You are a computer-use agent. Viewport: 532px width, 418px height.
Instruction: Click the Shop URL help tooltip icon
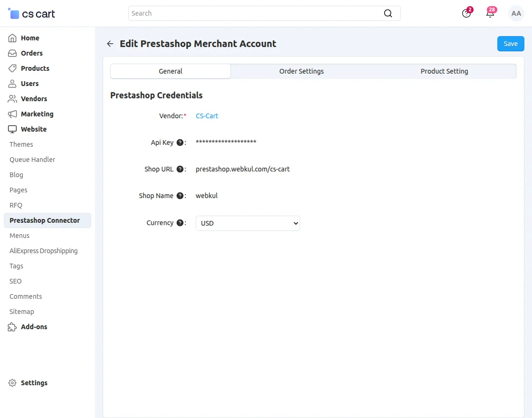point(180,169)
